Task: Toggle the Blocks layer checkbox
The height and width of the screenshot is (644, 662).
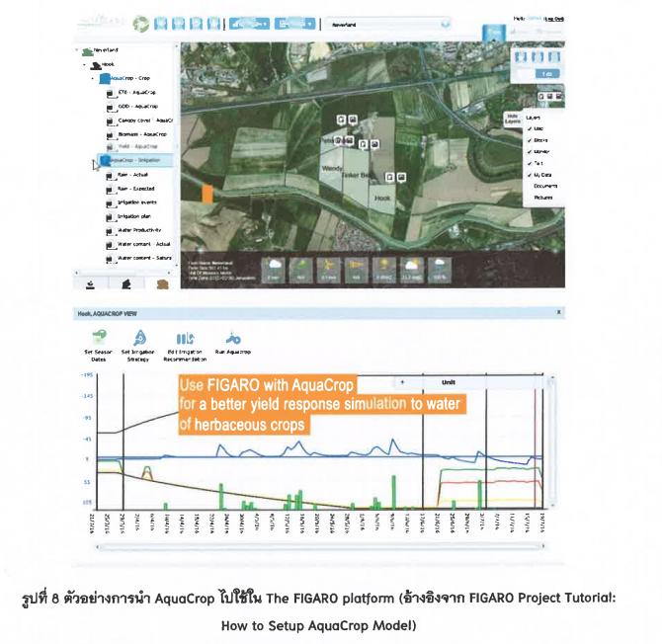Action: pyautogui.click(x=530, y=140)
